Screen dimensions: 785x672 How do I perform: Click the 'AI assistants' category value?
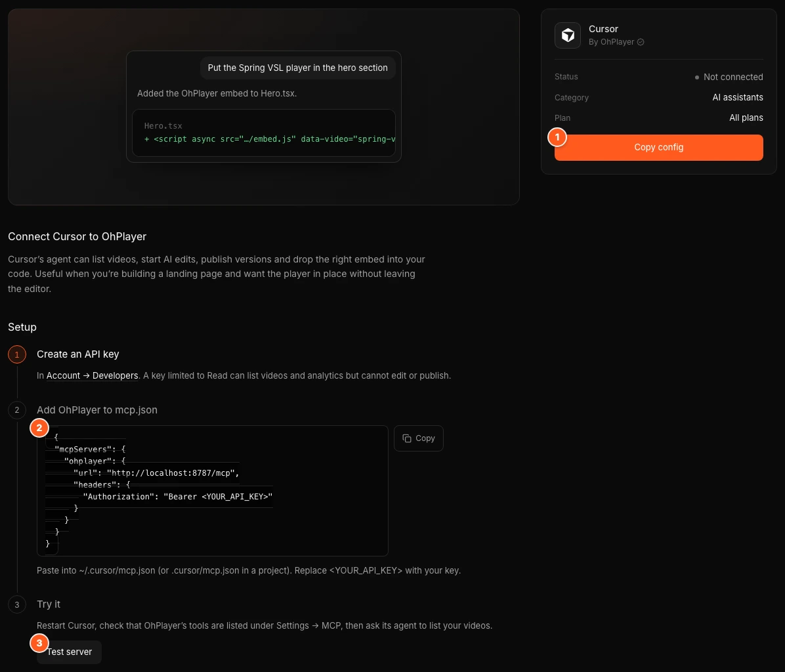coord(738,98)
